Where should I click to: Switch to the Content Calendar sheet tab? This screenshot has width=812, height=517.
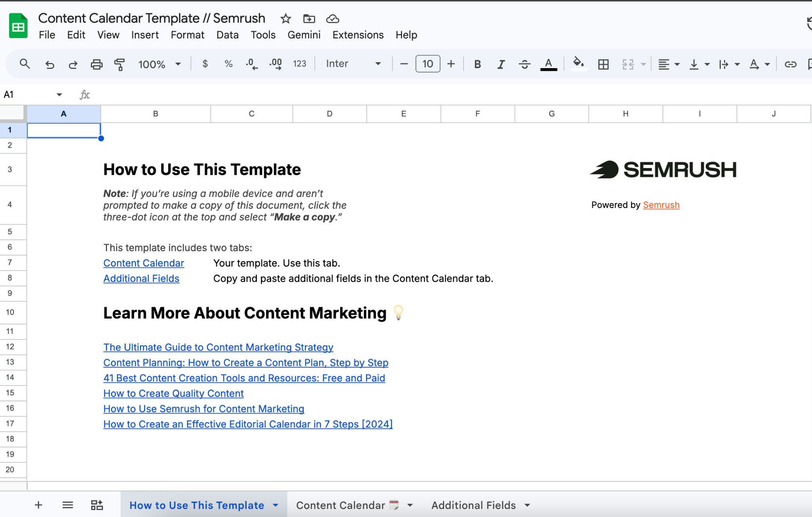point(347,505)
